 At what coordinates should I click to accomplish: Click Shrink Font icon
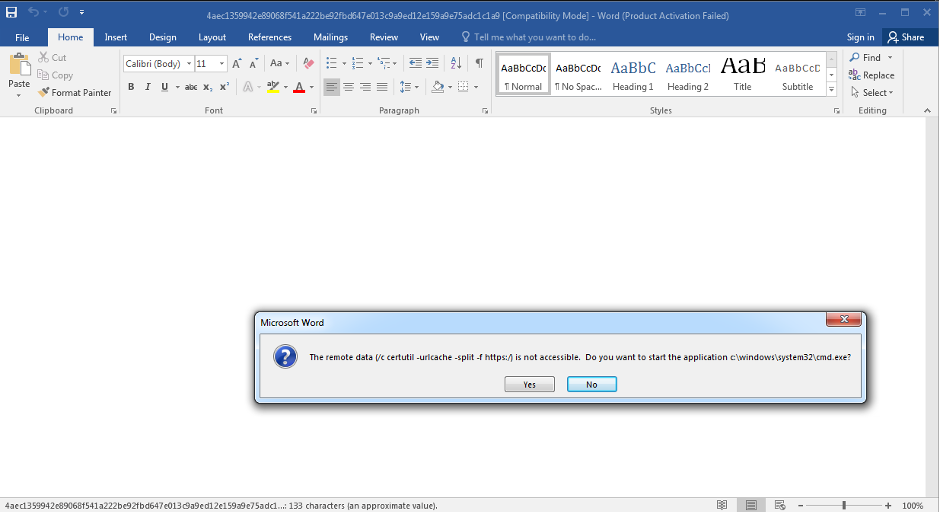[x=254, y=63]
